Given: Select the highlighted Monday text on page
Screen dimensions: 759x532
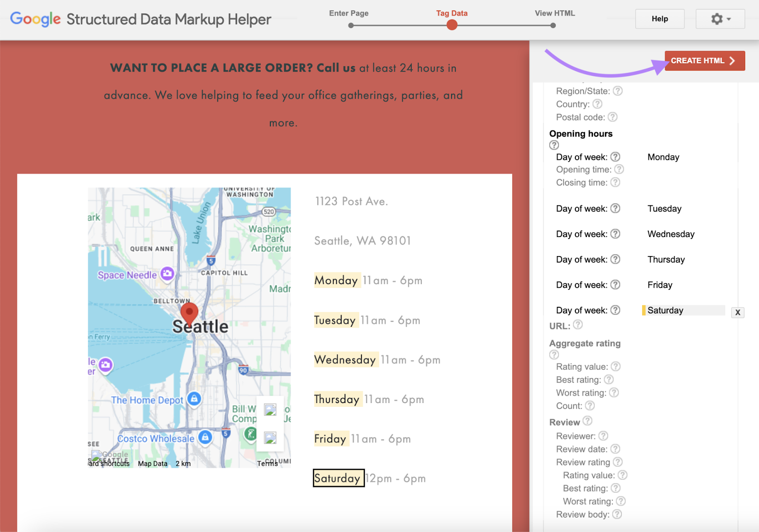Looking at the screenshot, I should point(336,280).
